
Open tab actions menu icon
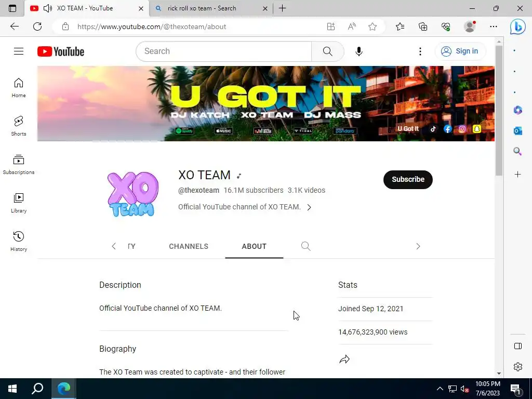coord(12,8)
